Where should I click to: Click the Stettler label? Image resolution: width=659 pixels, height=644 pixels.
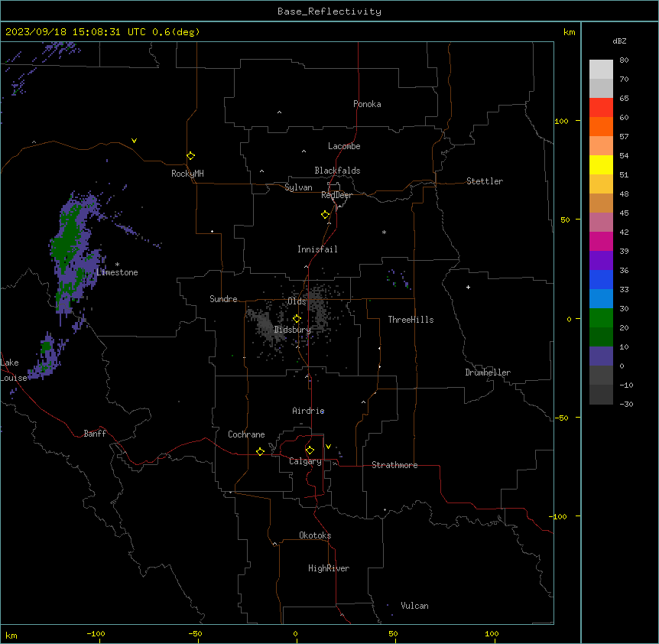485,181
